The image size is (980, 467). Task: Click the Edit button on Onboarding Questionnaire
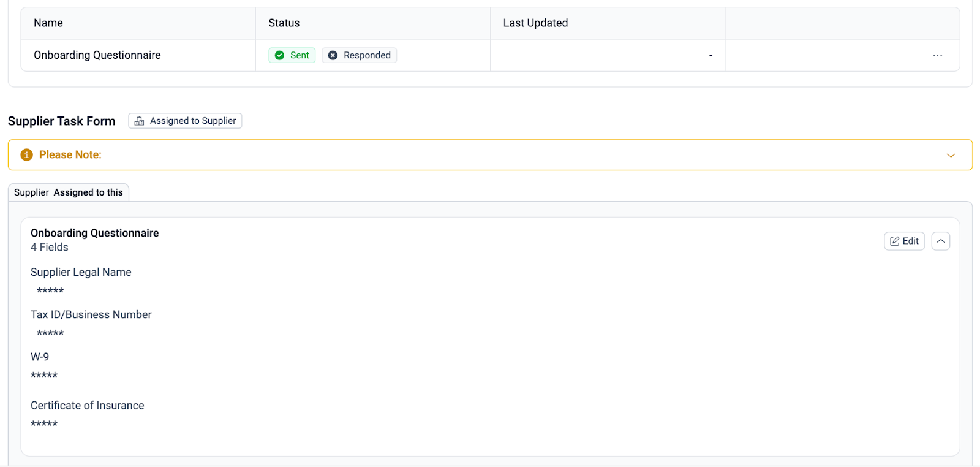click(904, 241)
